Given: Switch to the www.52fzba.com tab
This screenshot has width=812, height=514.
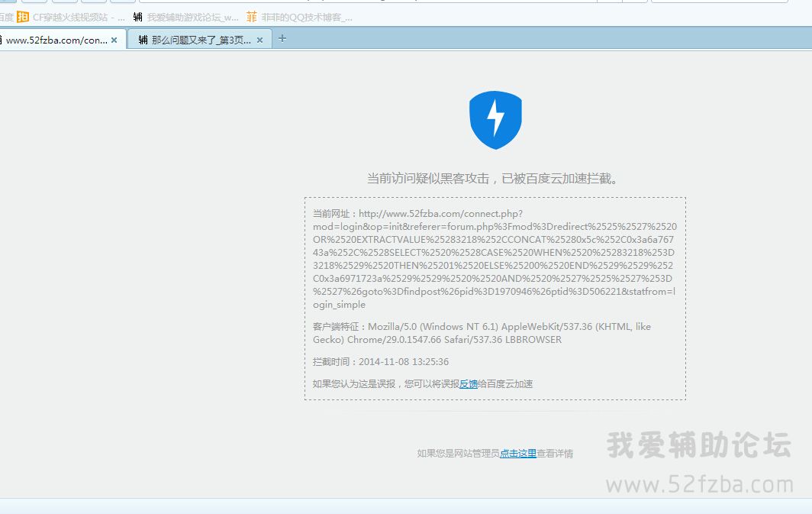Looking at the screenshot, I should click(x=56, y=40).
